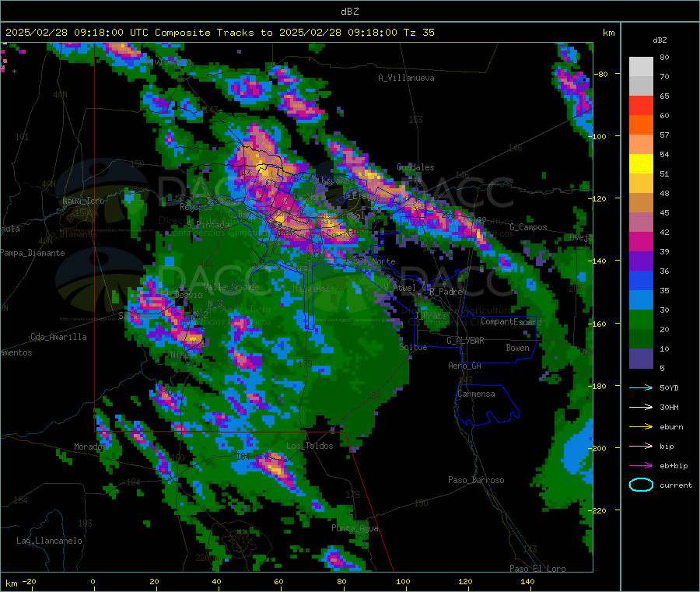700x592 pixels.
Task: Click the 'Cda_Amarilla' map label
Action: click(58, 337)
